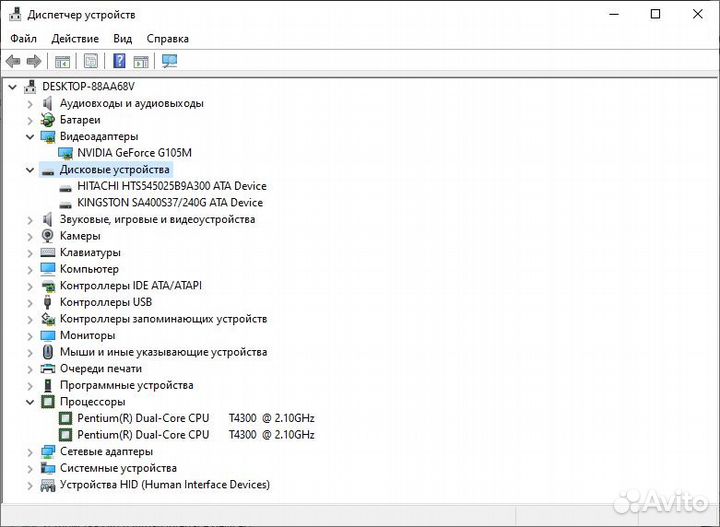Click the Properties toolbar icon
Image resolution: width=720 pixels, height=527 pixels.
[x=91, y=62]
